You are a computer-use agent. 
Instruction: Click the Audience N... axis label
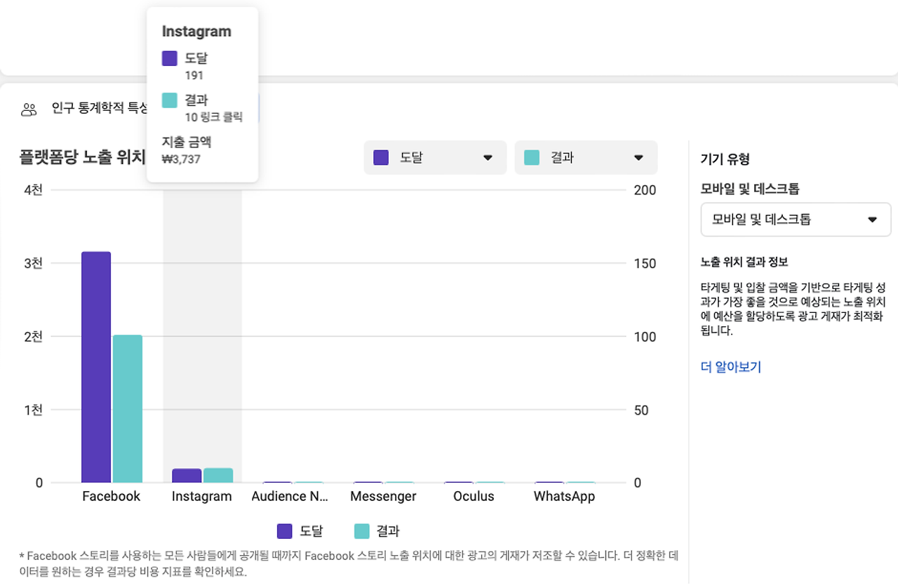(x=290, y=496)
